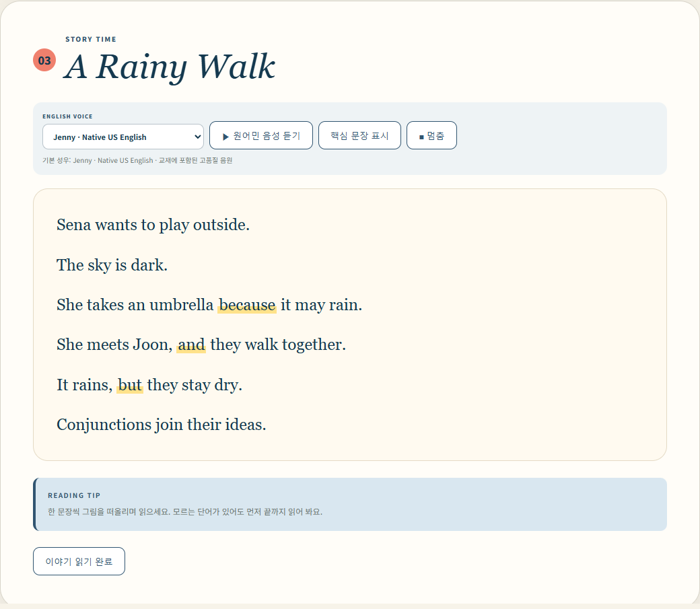The image size is (700, 609).
Task: Play native speaker audio with 원어민 음성 듣기
Action: 261,135
